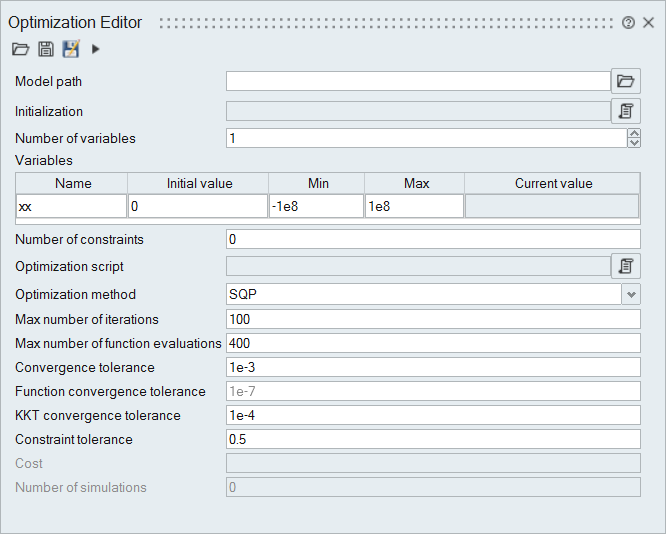
Task: Run the optimization with the play icon
Action: (96, 49)
